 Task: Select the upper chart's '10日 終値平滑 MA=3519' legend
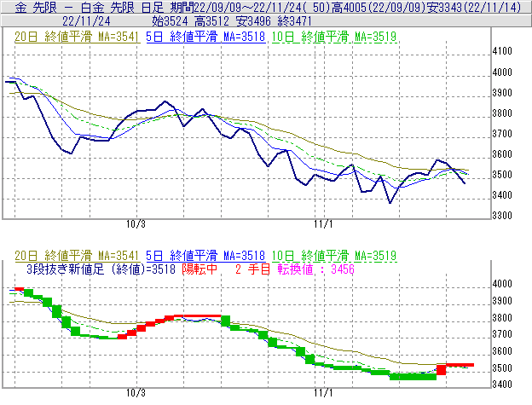click(334, 37)
